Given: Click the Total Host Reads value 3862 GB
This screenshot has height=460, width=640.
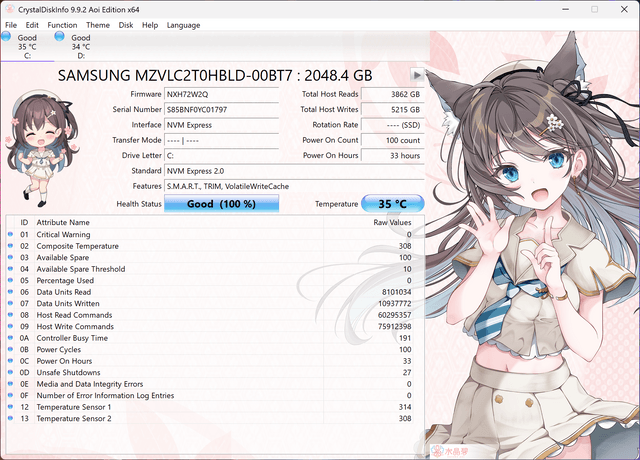Looking at the screenshot, I should (x=393, y=94).
